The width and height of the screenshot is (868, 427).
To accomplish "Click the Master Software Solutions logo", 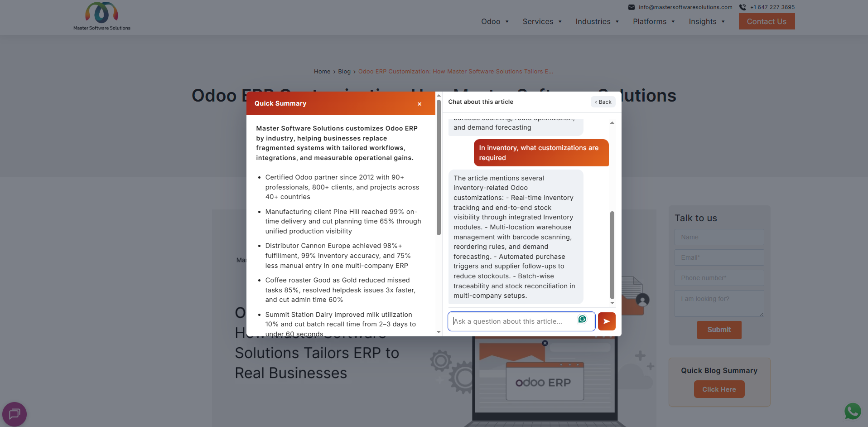I will click(102, 16).
